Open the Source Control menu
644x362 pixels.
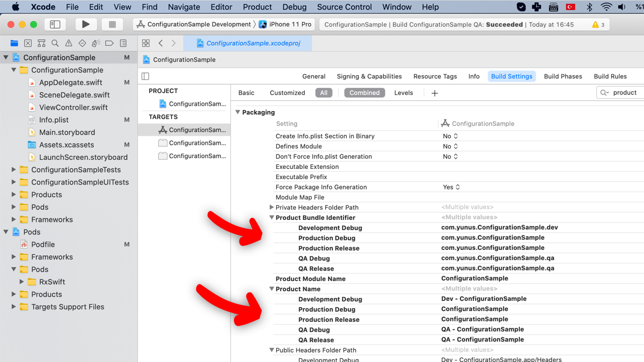tap(345, 7)
